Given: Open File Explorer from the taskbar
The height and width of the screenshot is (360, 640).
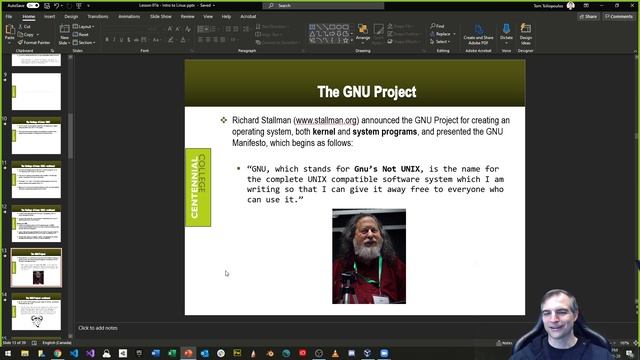Looking at the screenshot, I should [x=25, y=353].
